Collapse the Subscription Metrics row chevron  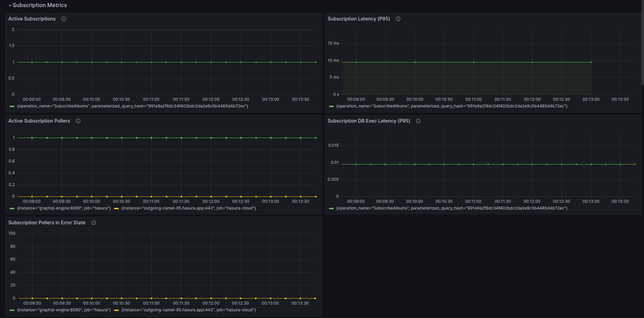pyautogui.click(x=10, y=6)
